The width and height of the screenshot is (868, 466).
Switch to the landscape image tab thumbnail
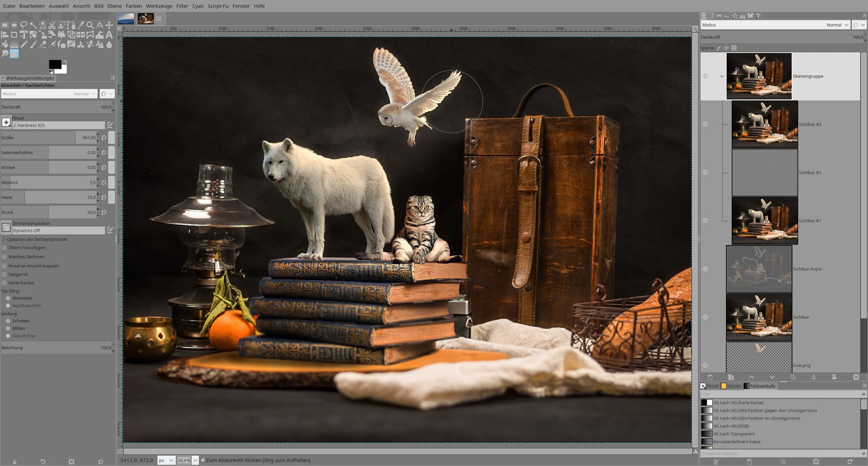[x=126, y=19]
